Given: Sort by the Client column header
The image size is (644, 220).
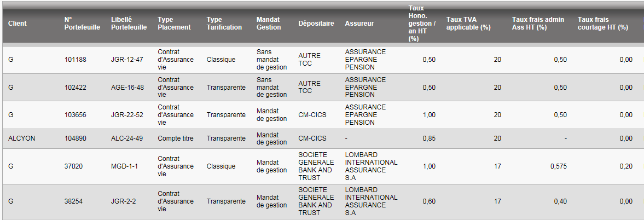Looking at the screenshot, I should (18, 24).
